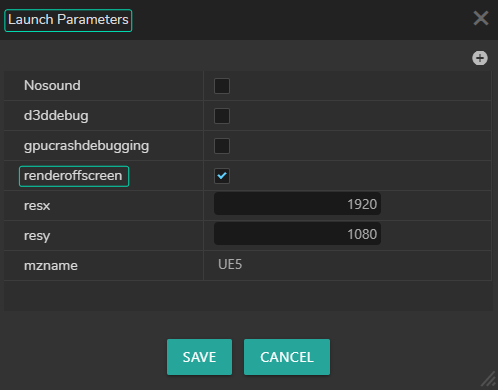Viewport: 498px width, 390px height.
Task: Select the renderoffscreen parameter label
Action: [74, 176]
